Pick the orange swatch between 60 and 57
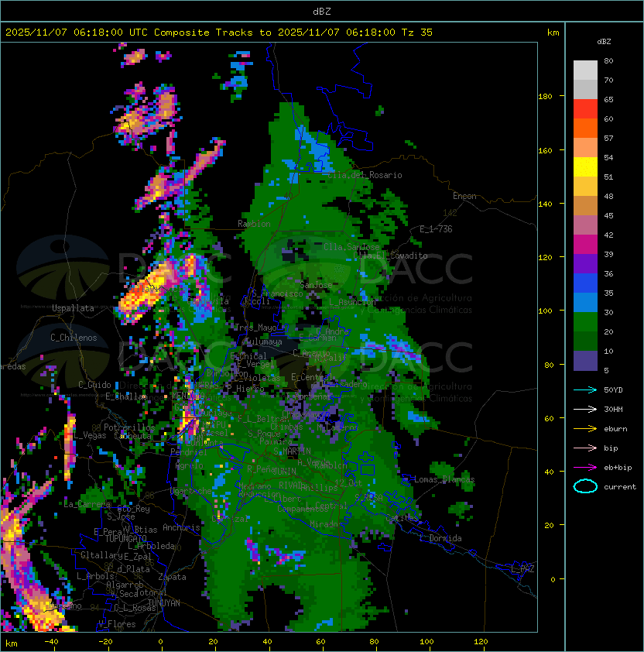This screenshot has height=652, width=644. [x=585, y=128]
